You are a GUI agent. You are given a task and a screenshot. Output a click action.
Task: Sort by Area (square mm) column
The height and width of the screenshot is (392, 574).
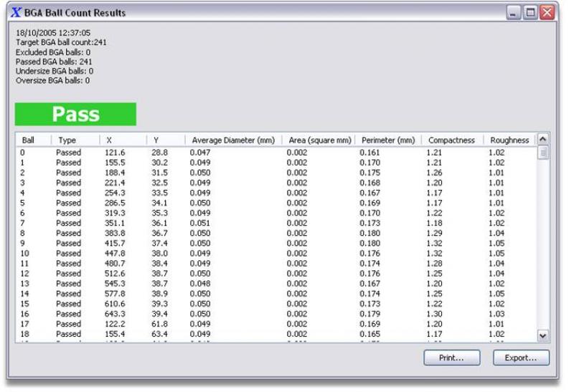[319, 140]
